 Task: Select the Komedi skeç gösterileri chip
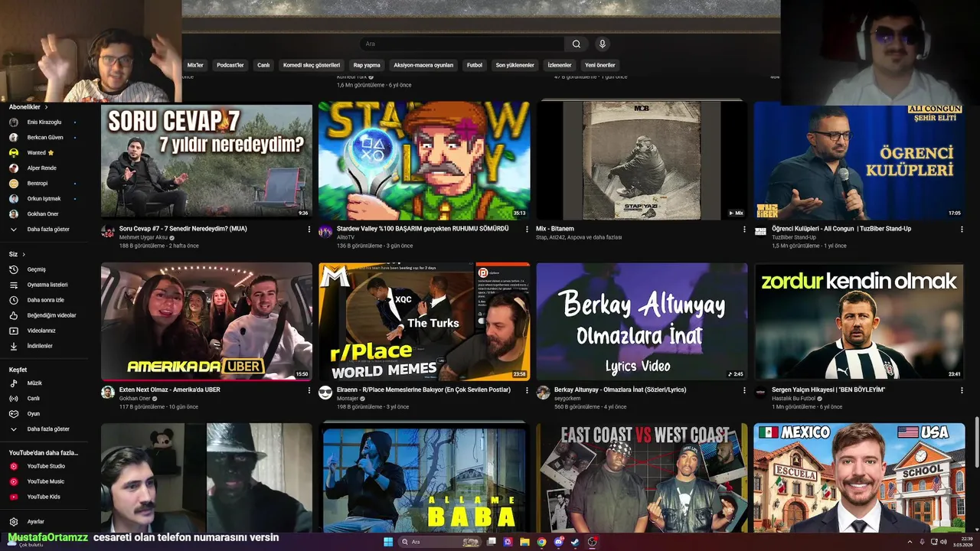[312, 65]
